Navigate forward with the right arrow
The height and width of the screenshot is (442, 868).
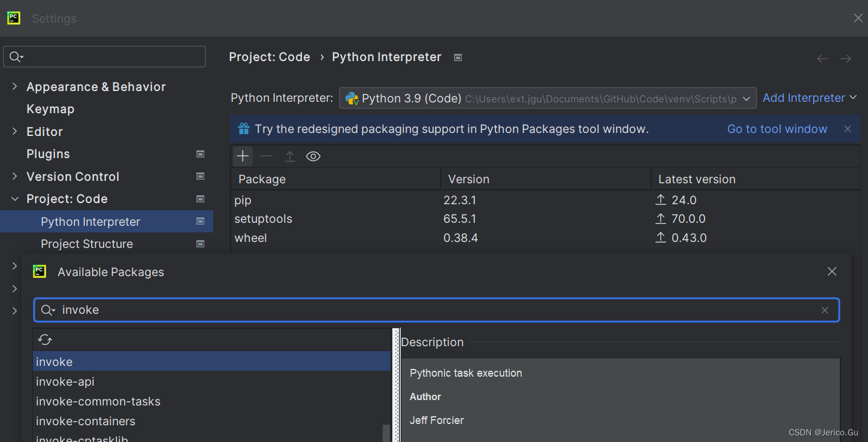846,58
